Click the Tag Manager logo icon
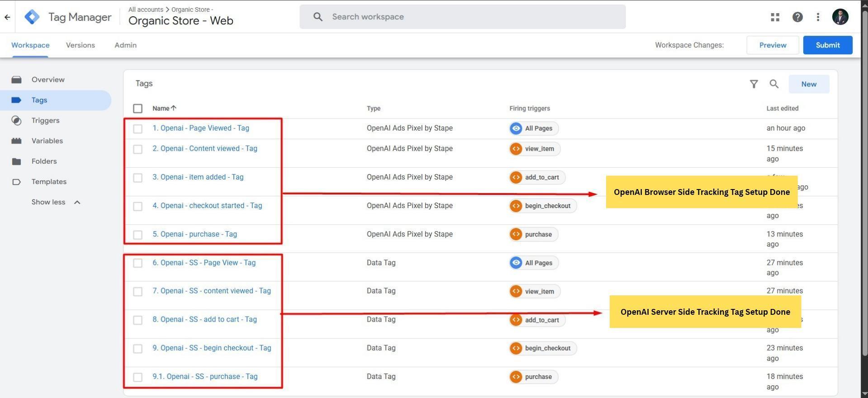The width and height of the screenshot is (868, 398). [32, 17]
